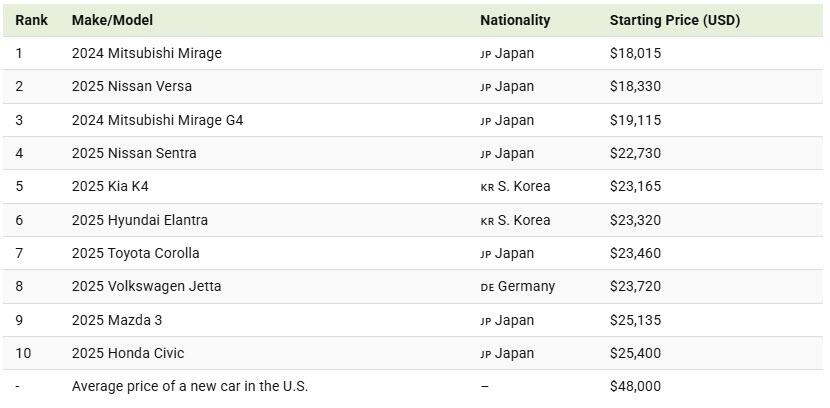Click 2024 Mitsubishi Mirage G4 text
This screenshot has height=408, width=830.
[x=157, y=120]
